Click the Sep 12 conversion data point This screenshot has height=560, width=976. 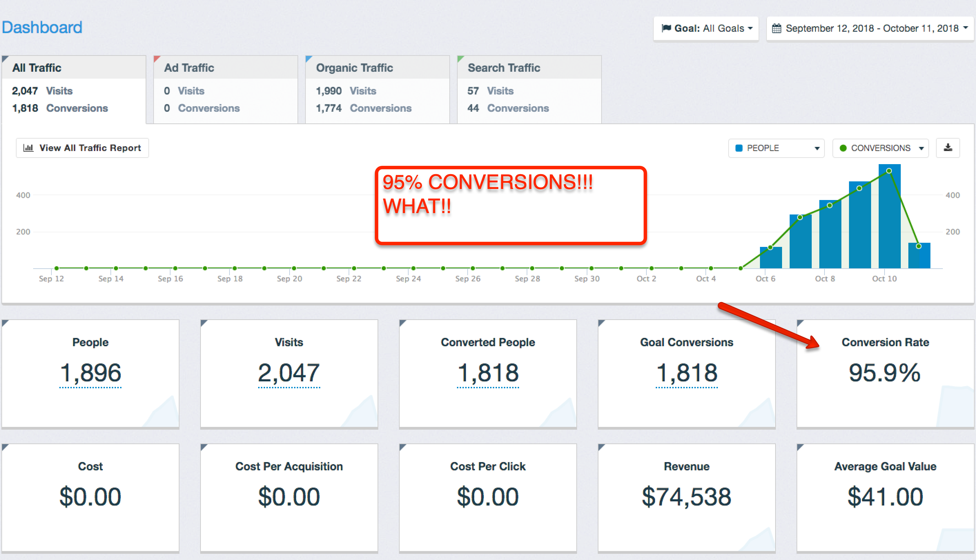tap(57, 268)
